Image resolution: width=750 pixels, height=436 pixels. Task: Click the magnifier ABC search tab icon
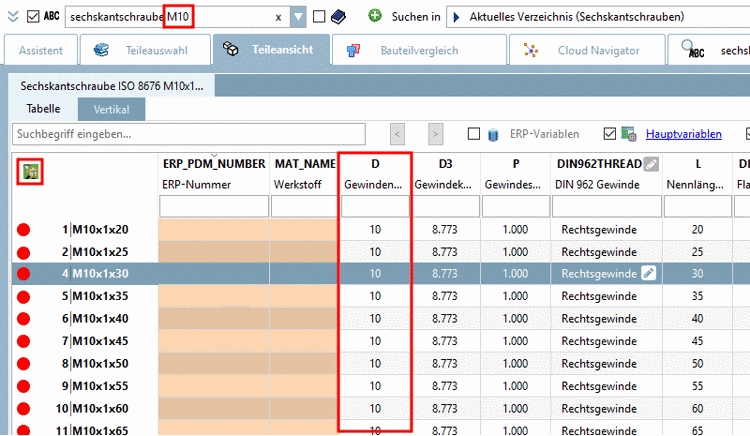click(692, 49)
